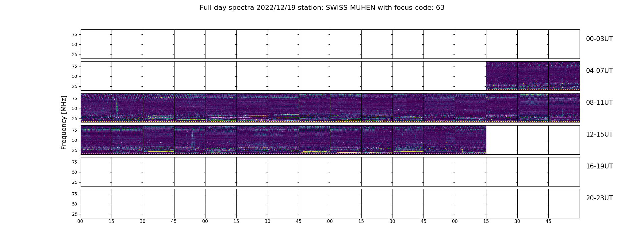Select the 00-03UT row label
The image size is (644, 245).
point(599,39)
